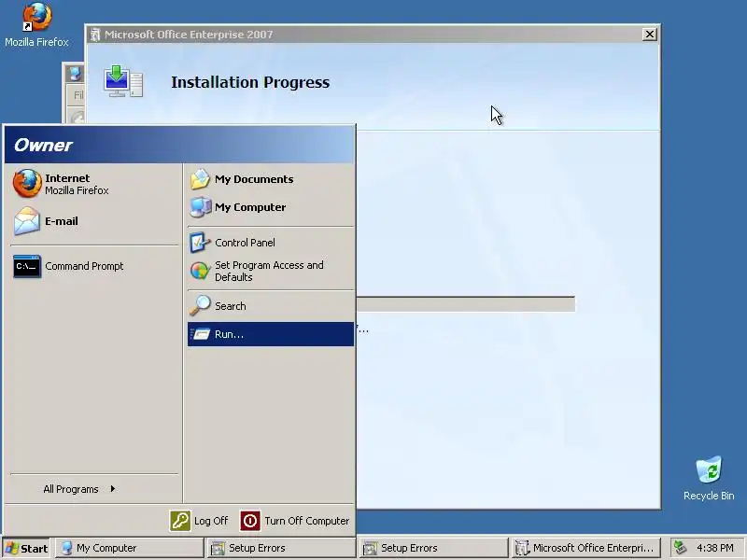Open Search label in Start menu
Image resolution: width=747 pixels, height=560 pixels.
coord(230,306)
